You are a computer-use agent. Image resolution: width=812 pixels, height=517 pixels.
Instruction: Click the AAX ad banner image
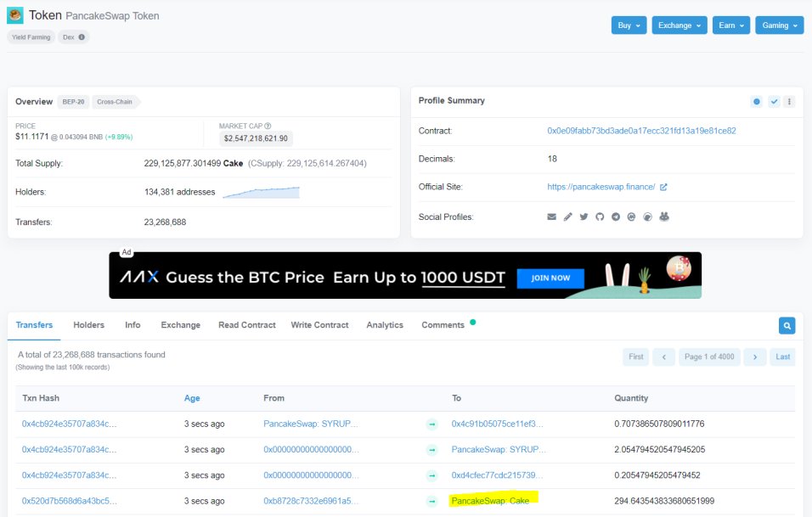(405, 275)
